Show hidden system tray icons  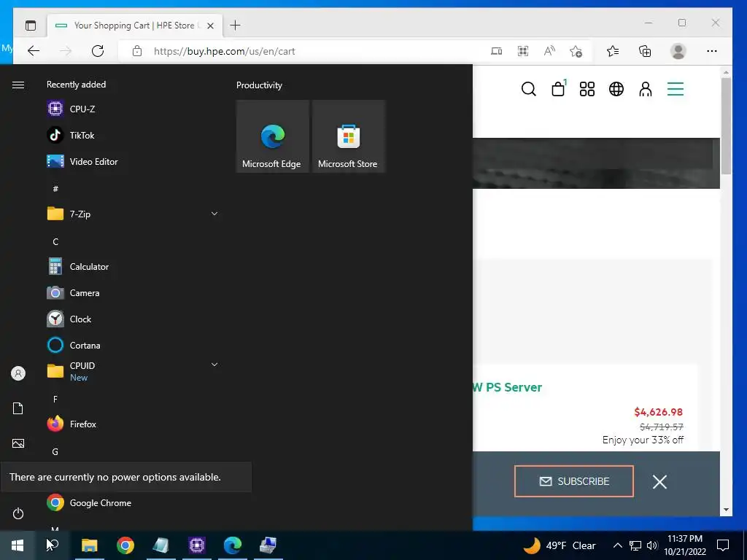(617, 545)
